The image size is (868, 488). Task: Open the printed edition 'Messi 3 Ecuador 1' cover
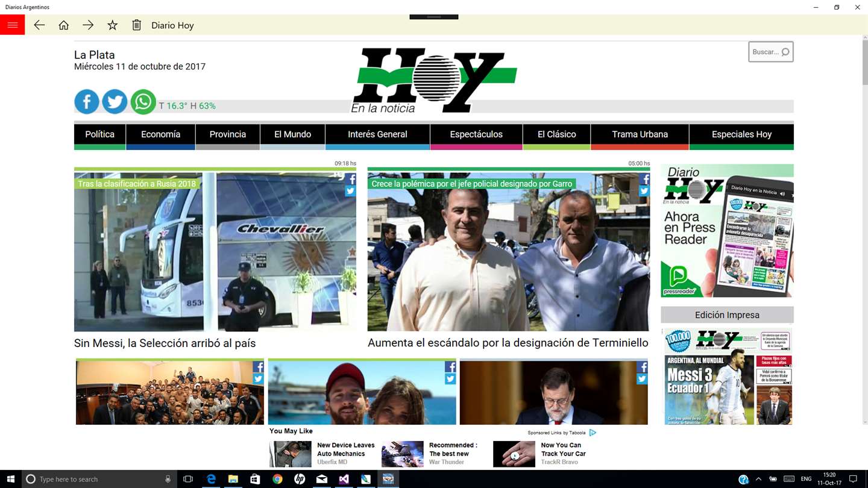727,377
